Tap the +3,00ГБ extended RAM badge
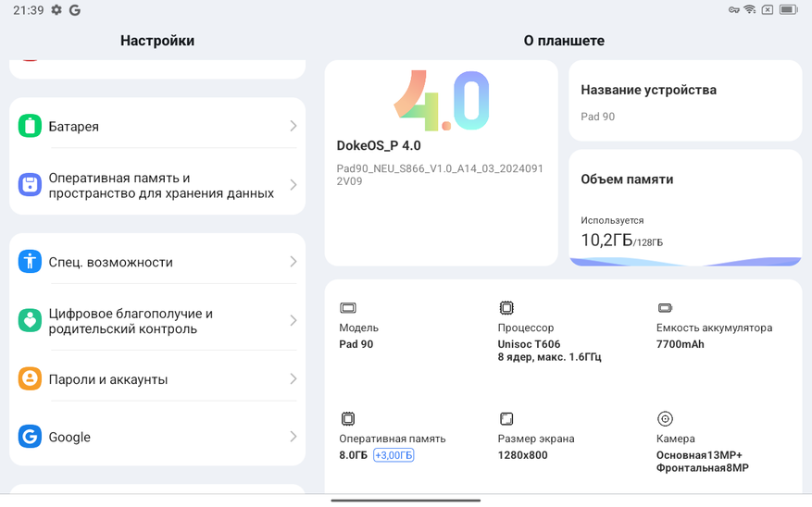Screen dimensions: 812x507 pyautogui.click(x=394, y=455)
